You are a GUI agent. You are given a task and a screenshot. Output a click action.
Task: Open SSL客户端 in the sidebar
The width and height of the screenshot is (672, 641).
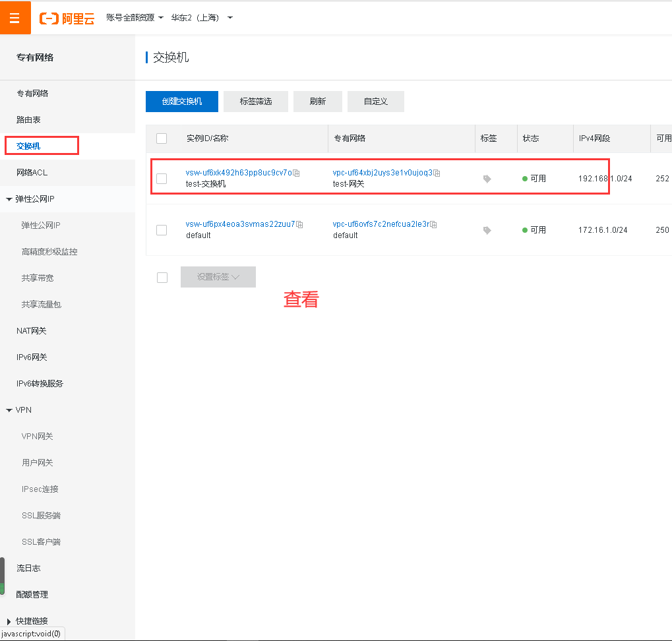(41, 541)
